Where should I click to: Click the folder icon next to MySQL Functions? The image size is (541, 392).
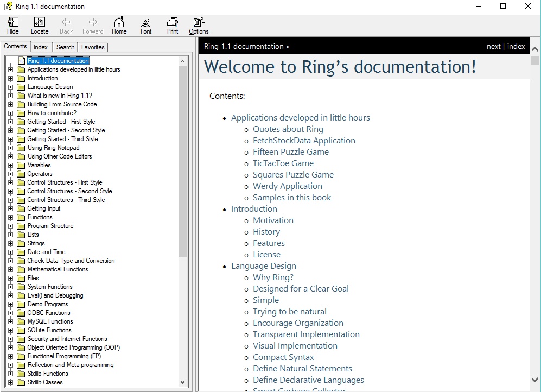21,321
